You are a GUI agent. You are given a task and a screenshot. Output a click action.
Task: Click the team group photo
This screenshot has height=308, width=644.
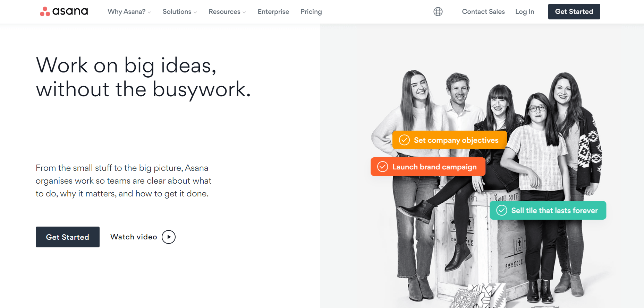(486, 187)
